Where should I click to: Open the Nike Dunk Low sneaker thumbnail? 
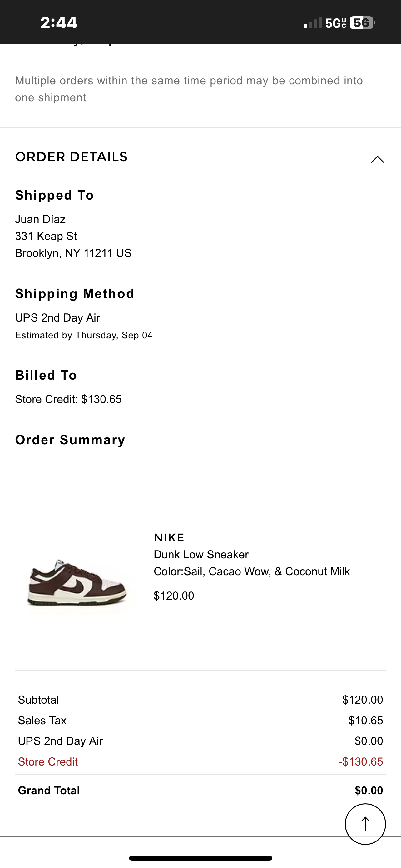click(77, 582)
